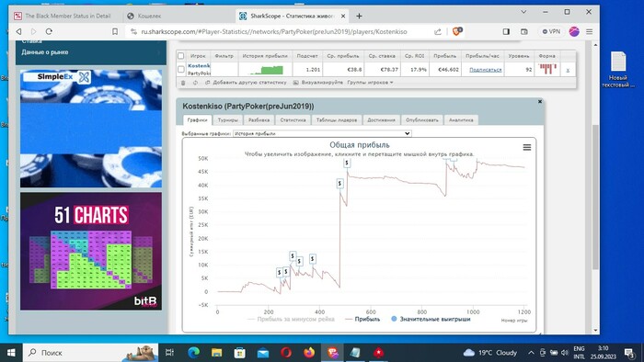Reload the SharkScope page
The height and width of the screenshot is (362, 644).
click(x=49, y=31)
